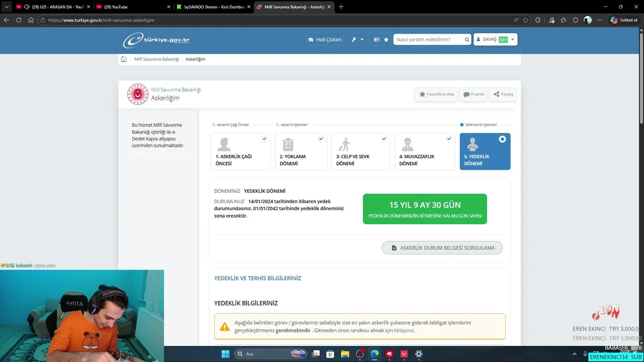Image resolution: width=644 pixels, height=362 pixels.
Task: Open Riot Client from taskbar
Action: [x=389, y=354]
